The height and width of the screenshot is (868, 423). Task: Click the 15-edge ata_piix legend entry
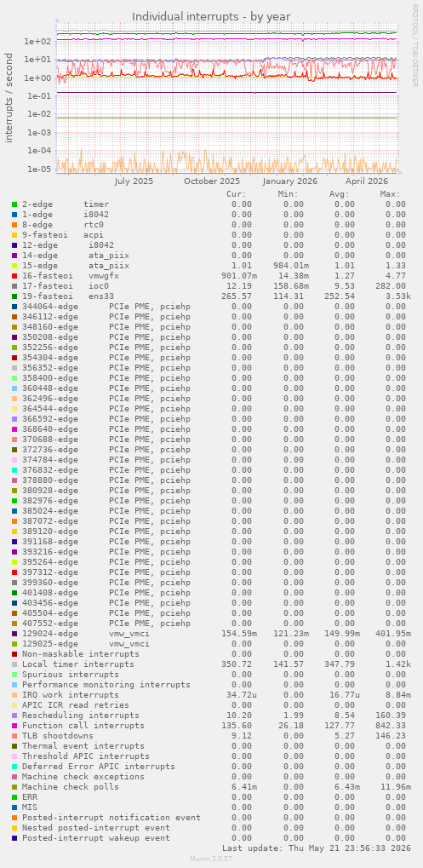(76, 266)
